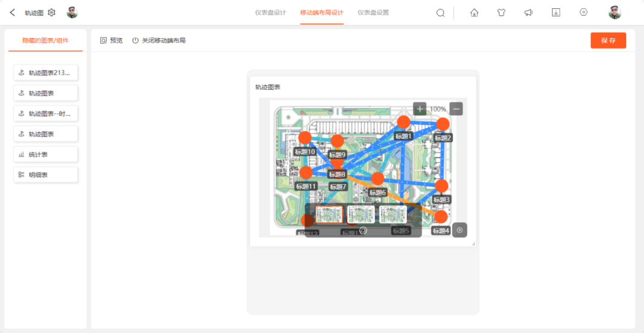Viewport: 644px width, 333px height.
Task: Select the 统计表 hidden component
Action: tap(45, 155)
